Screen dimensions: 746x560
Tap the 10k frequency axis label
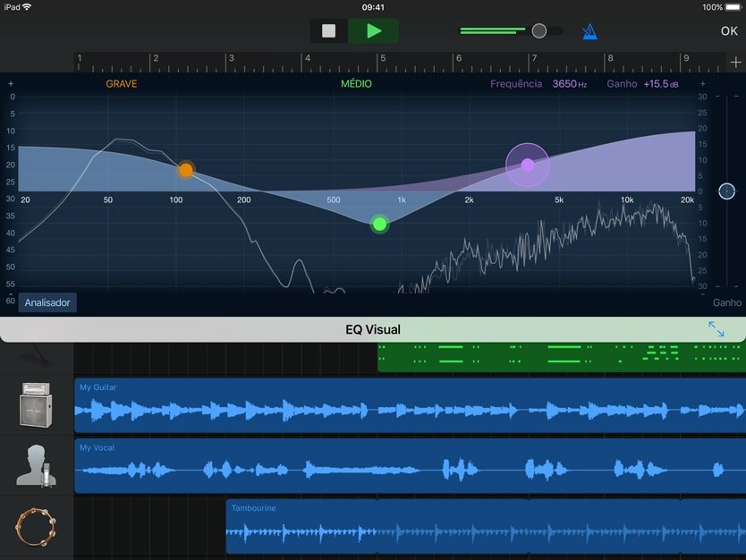coord(627,199)
